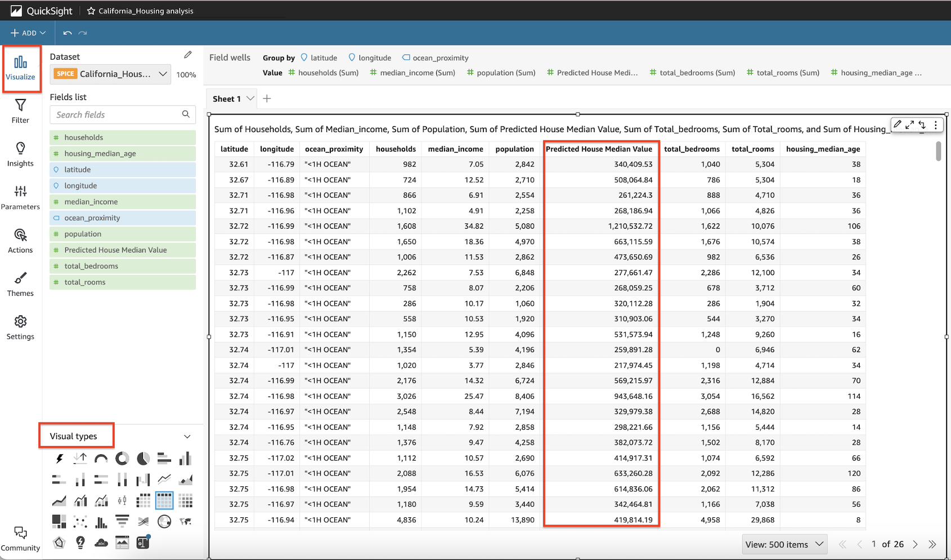
Task: Open the California_Hous dataset dropdown
Action: [x=163, y=74]
